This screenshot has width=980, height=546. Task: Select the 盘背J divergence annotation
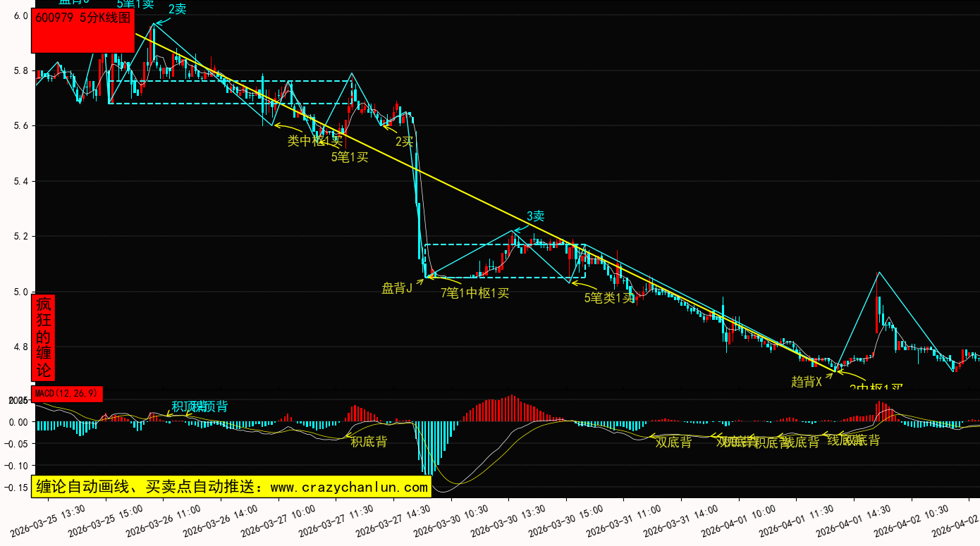397,288
